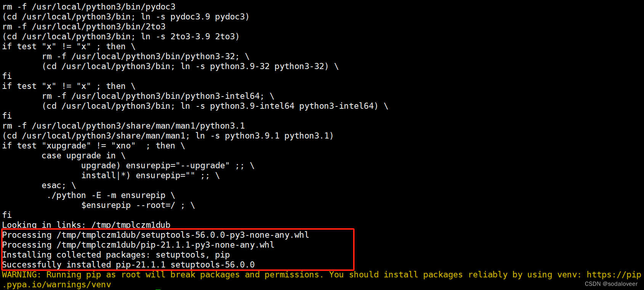Click the setuptools-56.0.0 whl path line
Image resolution: width=644 pixels, height=290 pixels.
[x=156, y=235]
